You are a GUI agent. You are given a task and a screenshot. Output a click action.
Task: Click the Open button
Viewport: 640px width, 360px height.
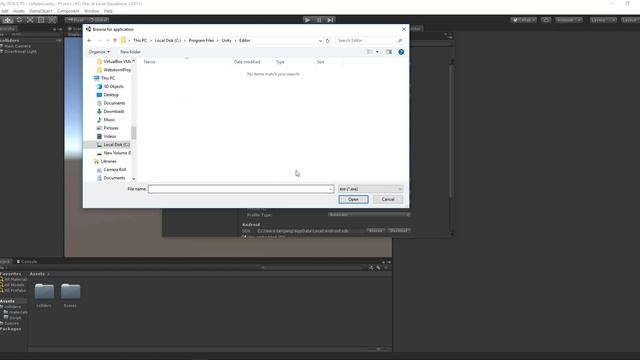[x=353, y=199]
